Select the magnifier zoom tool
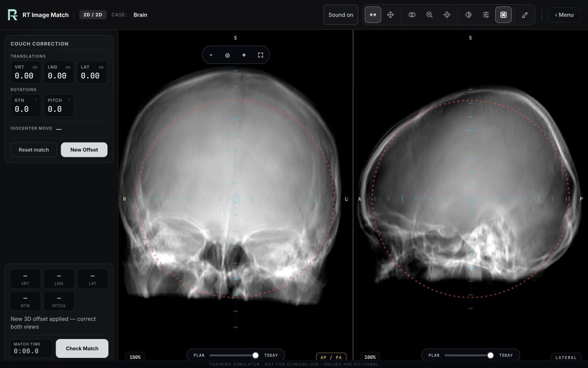This screenshot has width=588, height=368. pyautogui.click(x=430, y=15)
